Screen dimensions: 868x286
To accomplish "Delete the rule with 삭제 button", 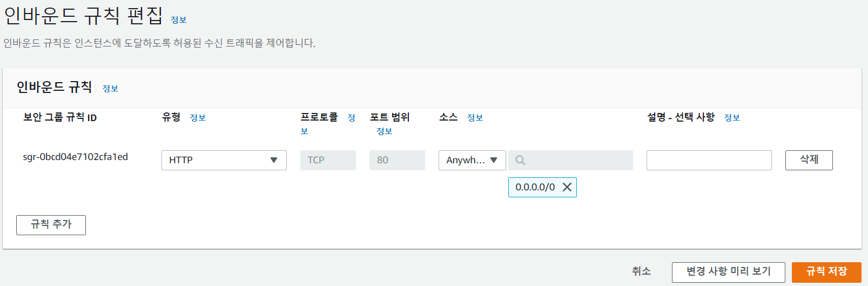I will coord(809,160).
